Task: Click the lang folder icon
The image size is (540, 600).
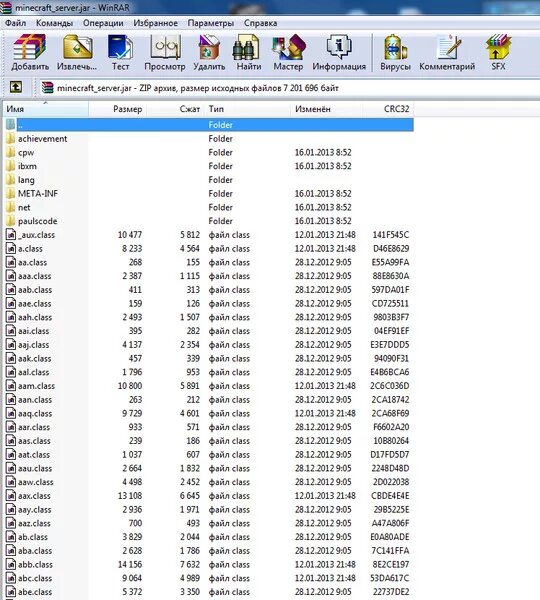Action: pos(11,180)
